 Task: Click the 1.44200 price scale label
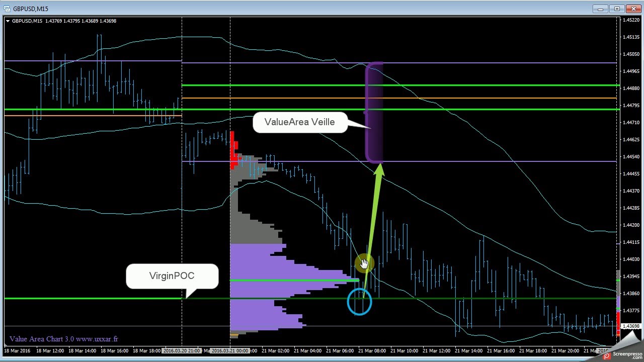point(631,225)
